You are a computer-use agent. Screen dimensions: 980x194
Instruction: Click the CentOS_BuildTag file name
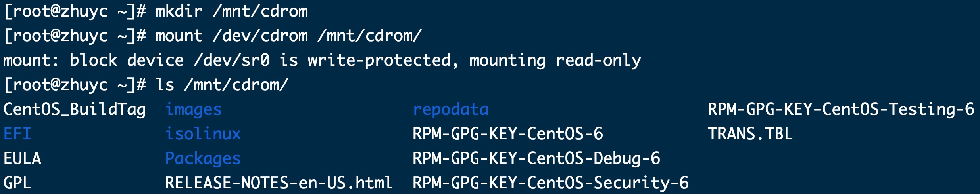[75, 110]
